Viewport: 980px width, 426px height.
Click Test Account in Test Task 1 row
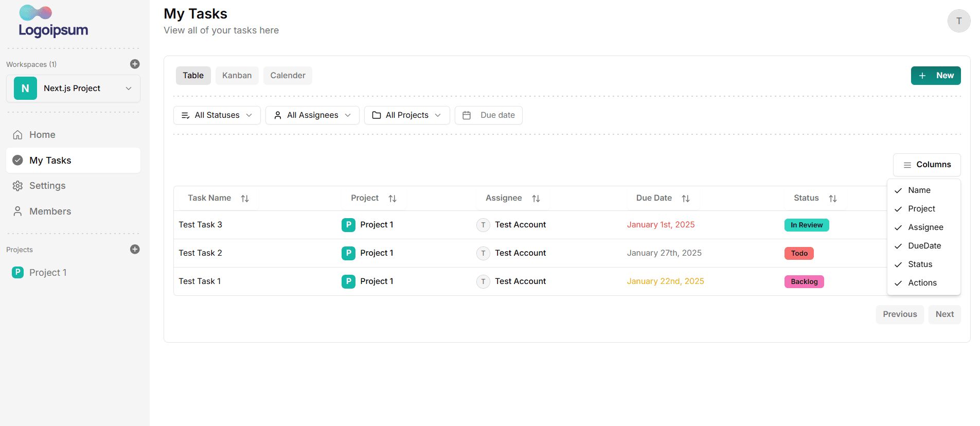(x=521, y=281)
